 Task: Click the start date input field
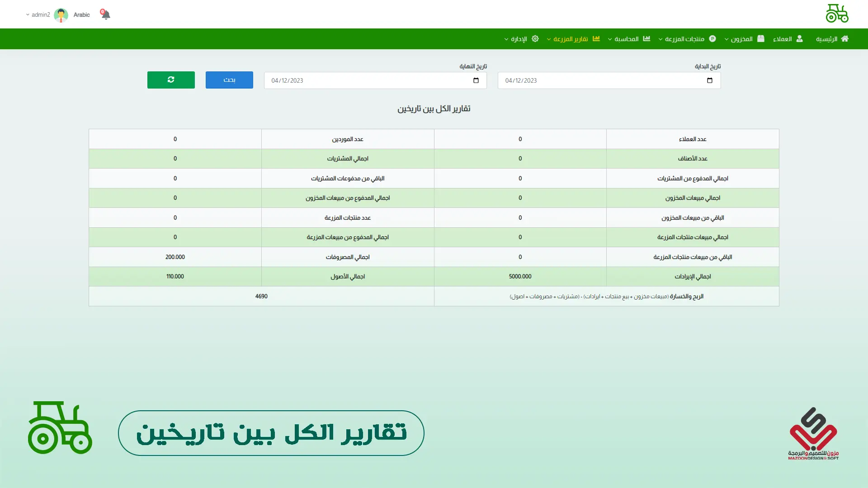[x=601, y=80]
